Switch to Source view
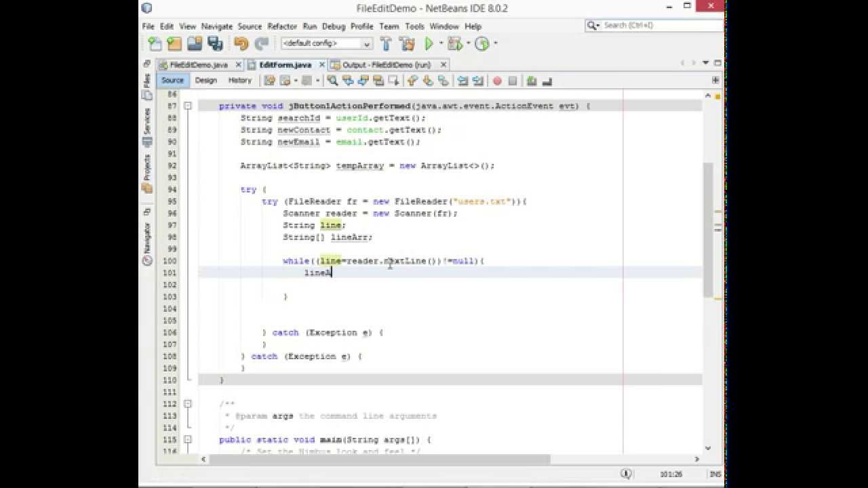This screenshot has height=488, width=868. coord(172,80)
